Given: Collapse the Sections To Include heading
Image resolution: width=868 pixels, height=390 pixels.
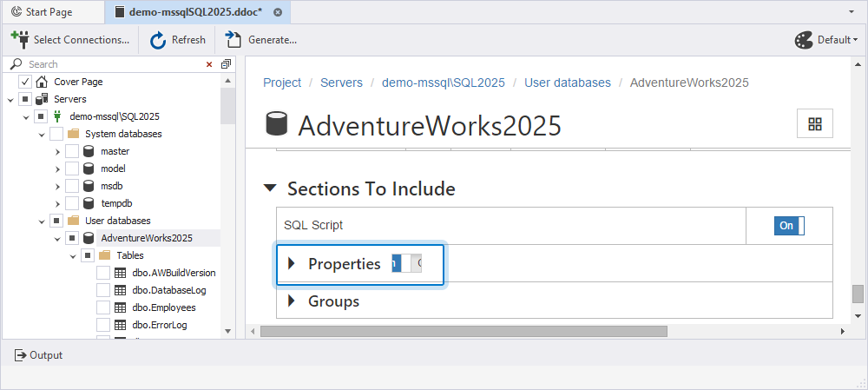Looking at the screenshot, I should [x=270, y=188].
